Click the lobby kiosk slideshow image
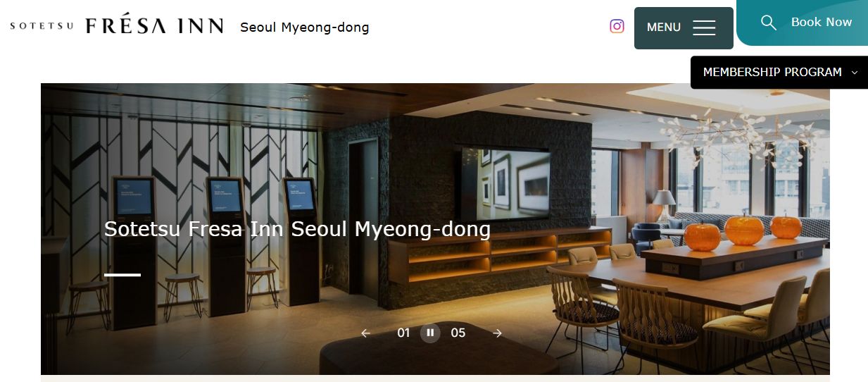The image size is (868, 382). click(435, 229)
